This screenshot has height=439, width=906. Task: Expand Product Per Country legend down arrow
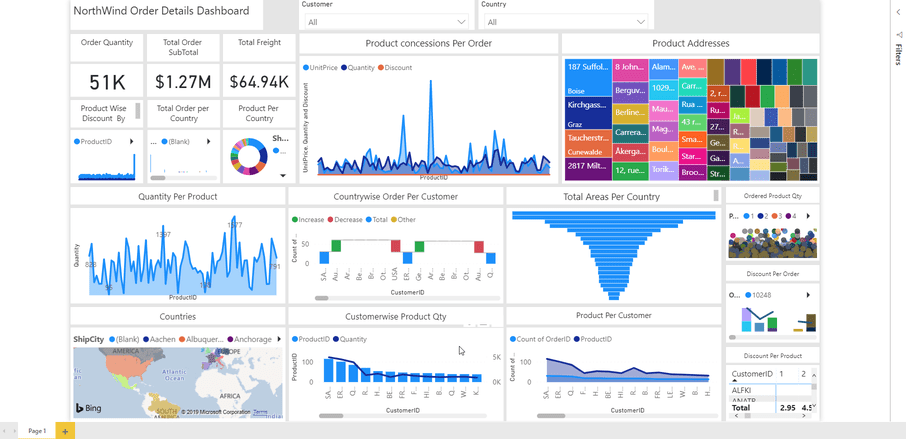point(283,176)
